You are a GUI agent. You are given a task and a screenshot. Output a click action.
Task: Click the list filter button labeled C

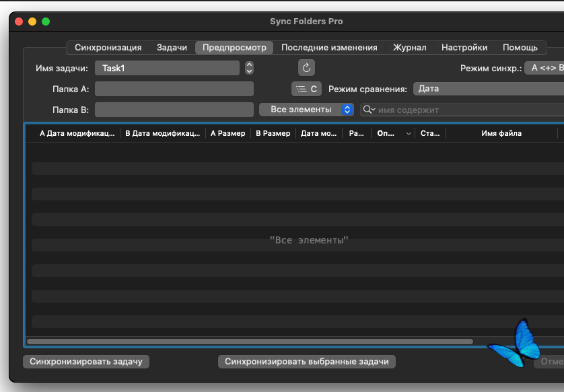[306, 89]
